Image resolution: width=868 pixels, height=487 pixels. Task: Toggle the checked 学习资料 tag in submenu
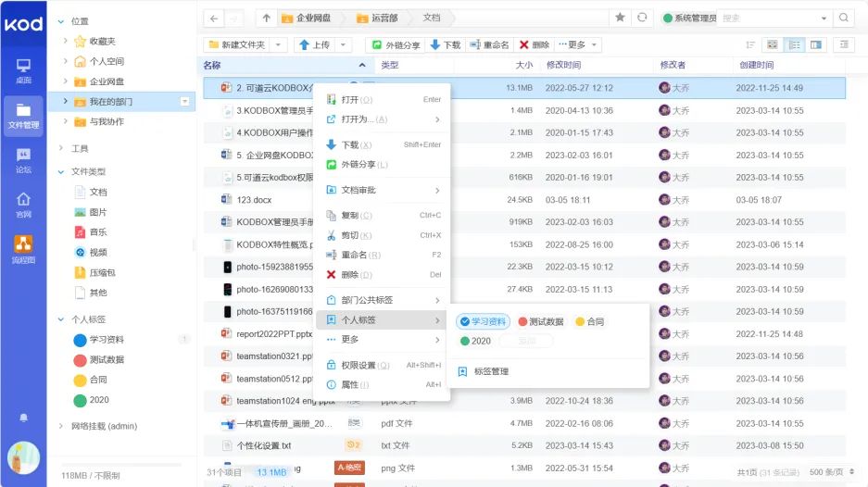point(482,321)
